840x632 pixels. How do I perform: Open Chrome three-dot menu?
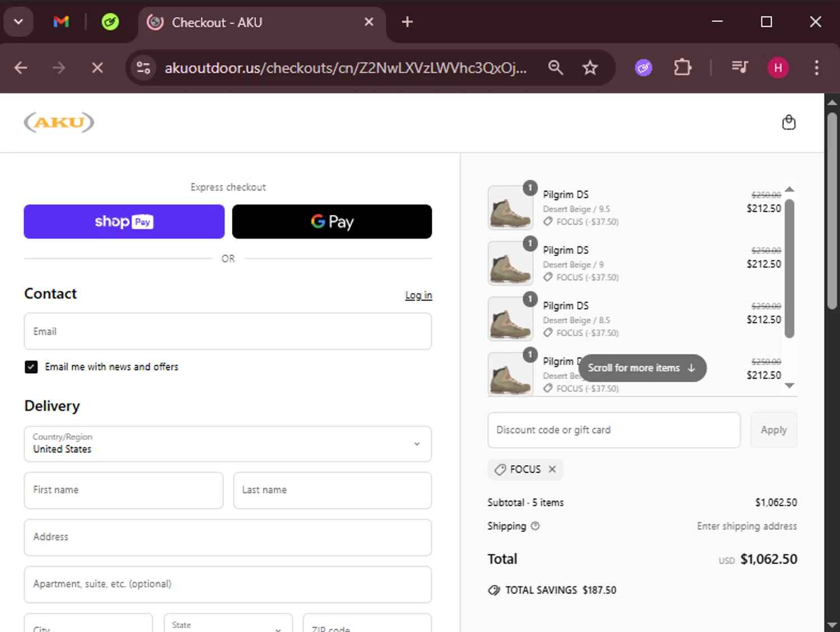(x=816, y=68)
